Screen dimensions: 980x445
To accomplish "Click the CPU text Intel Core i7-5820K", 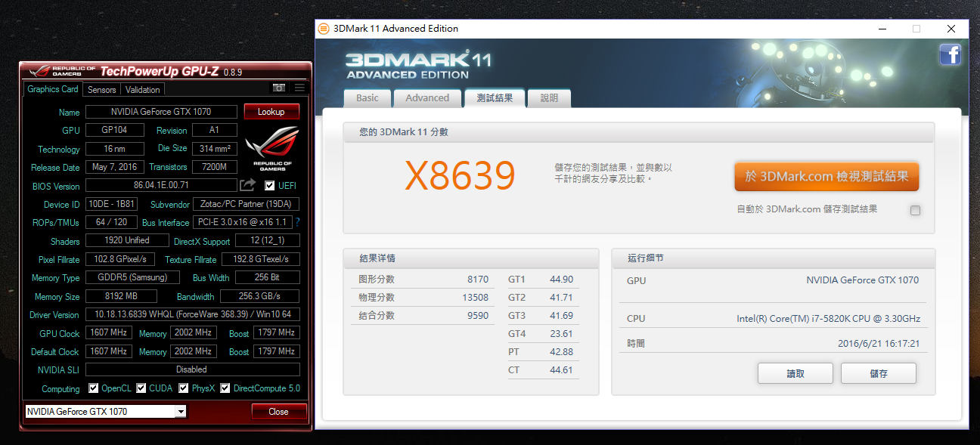I will pyautogui.click(x=828, y=319).
